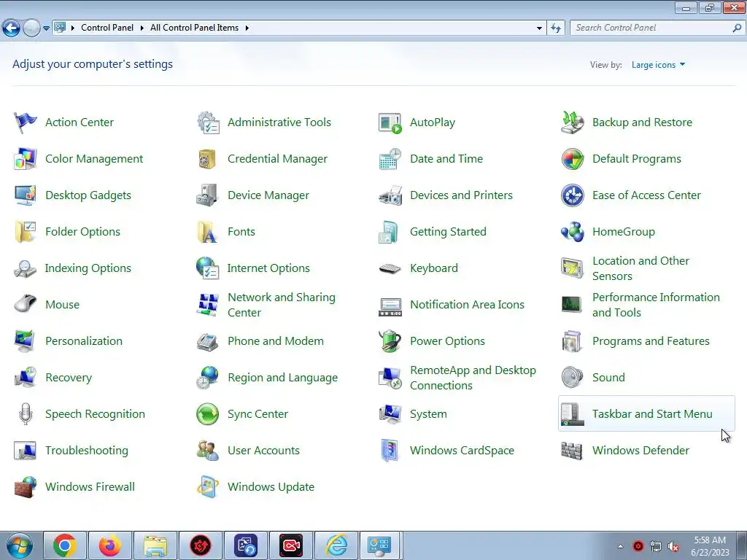Image resolution: width=747 pixels, height=560 pixels.
Task: Open Windows Explorer folder in taskbar
Action: click(x=155, y=545)
